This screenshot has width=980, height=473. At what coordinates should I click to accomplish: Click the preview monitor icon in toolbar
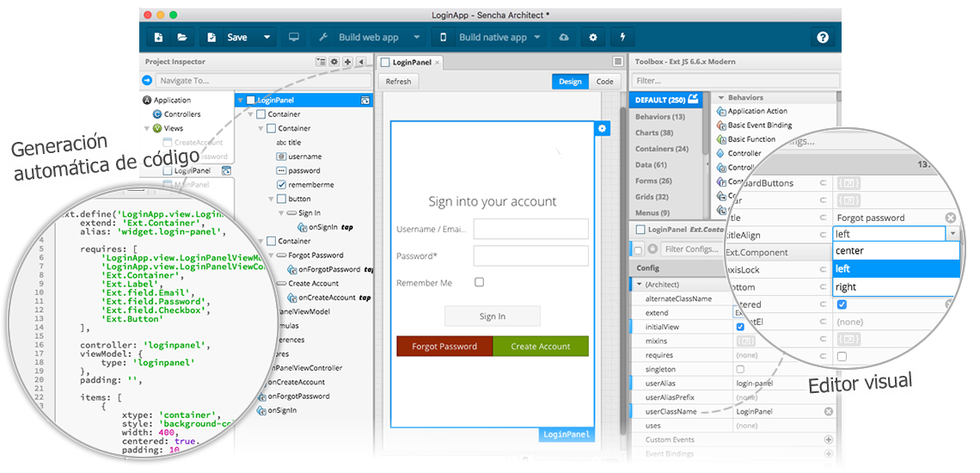(294, 38)
